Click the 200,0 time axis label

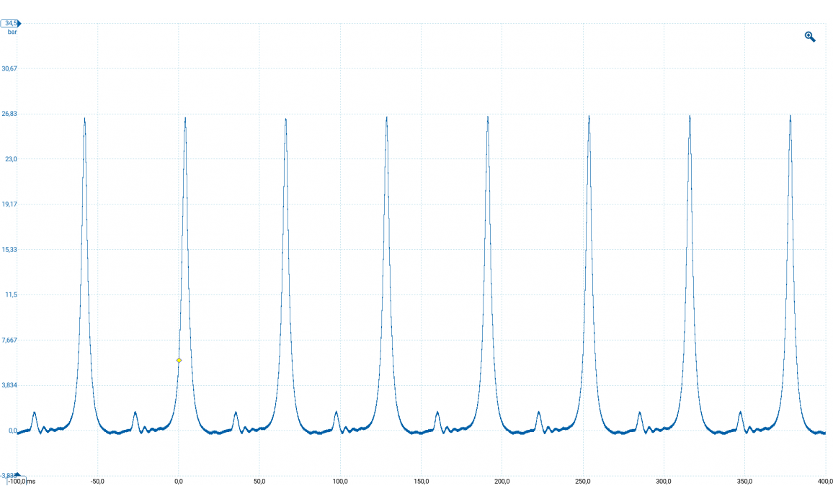tap(502, 481)
